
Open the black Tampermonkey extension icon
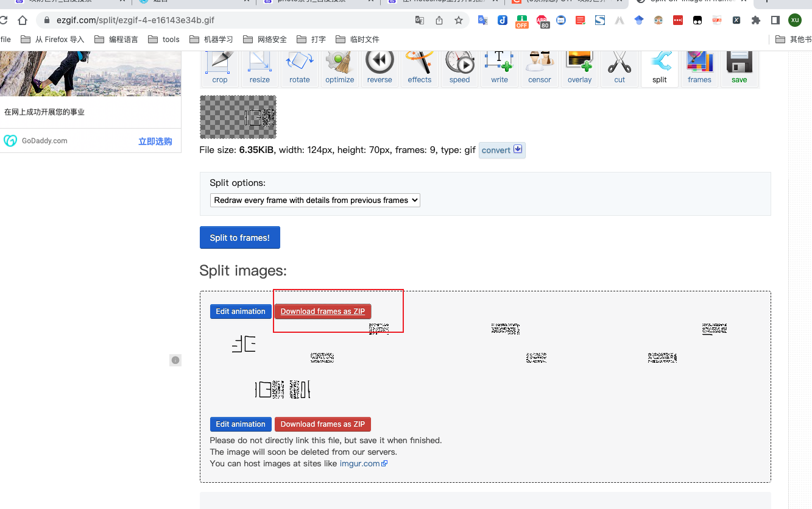click(x=697, y=20)
